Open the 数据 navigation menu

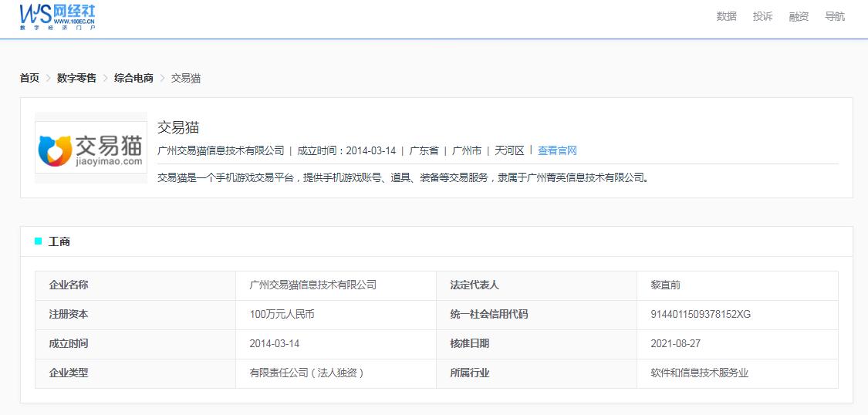tap(726, 17)
